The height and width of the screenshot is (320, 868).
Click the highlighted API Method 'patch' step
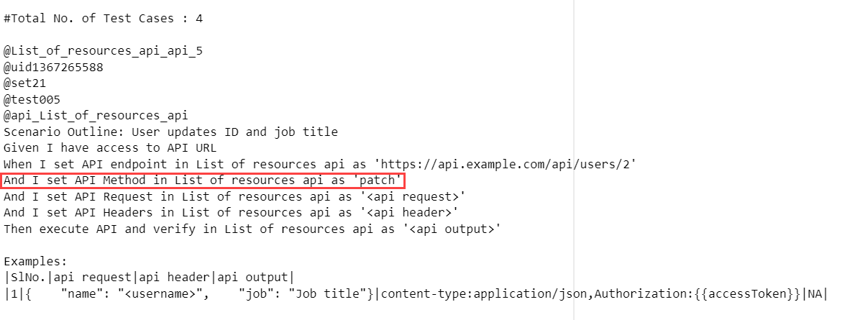pos(204,180)
